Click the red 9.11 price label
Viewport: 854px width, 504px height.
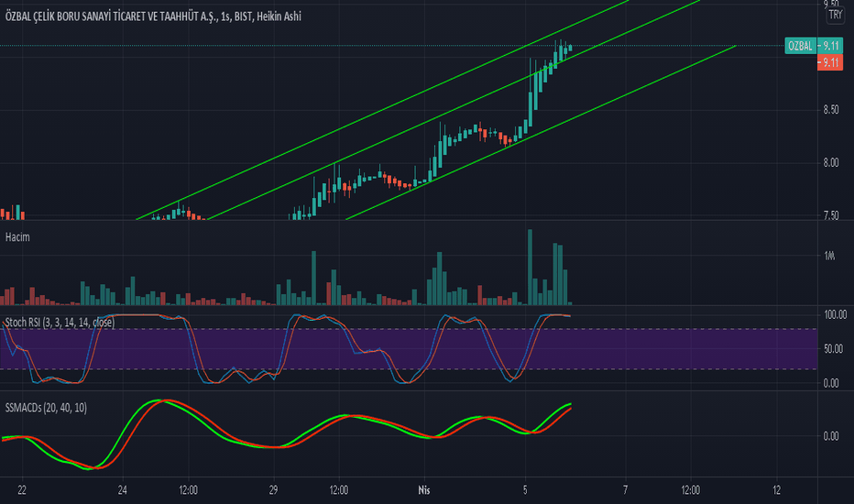(830, 62)
